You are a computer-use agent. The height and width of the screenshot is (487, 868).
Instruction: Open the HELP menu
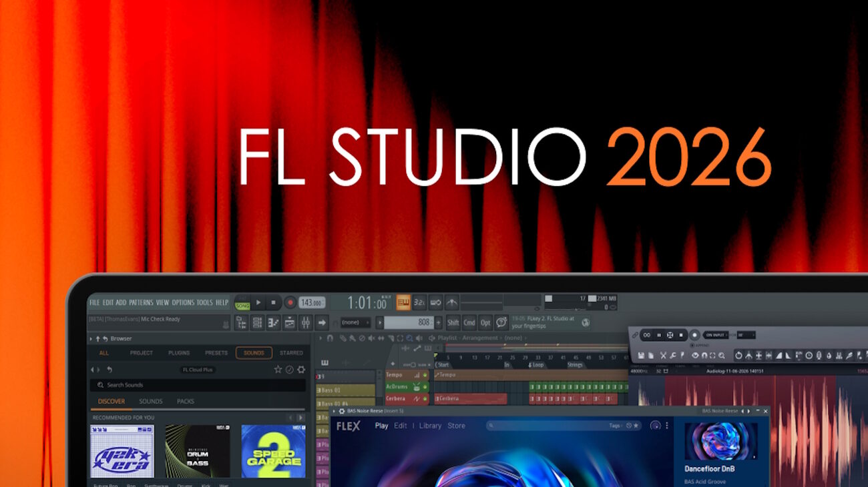pos(222,303)
